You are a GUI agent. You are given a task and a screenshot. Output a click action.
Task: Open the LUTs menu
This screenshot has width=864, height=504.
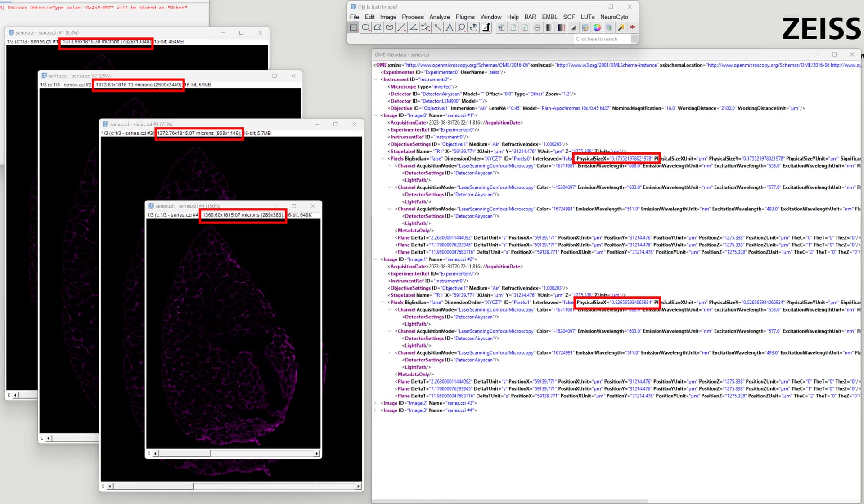pos(587,17)
